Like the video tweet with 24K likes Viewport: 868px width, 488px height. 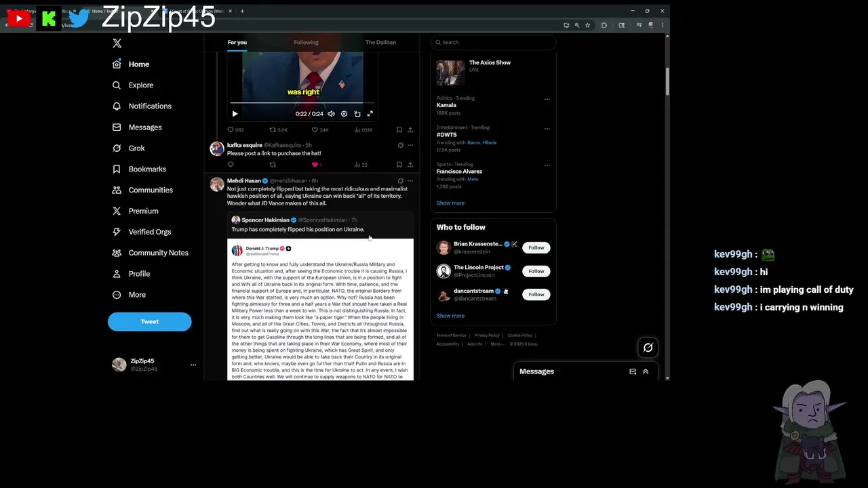click(319, 129)
